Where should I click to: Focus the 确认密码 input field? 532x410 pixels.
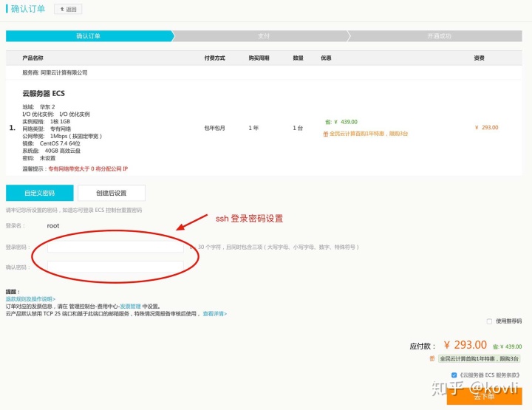click(115, 267)
